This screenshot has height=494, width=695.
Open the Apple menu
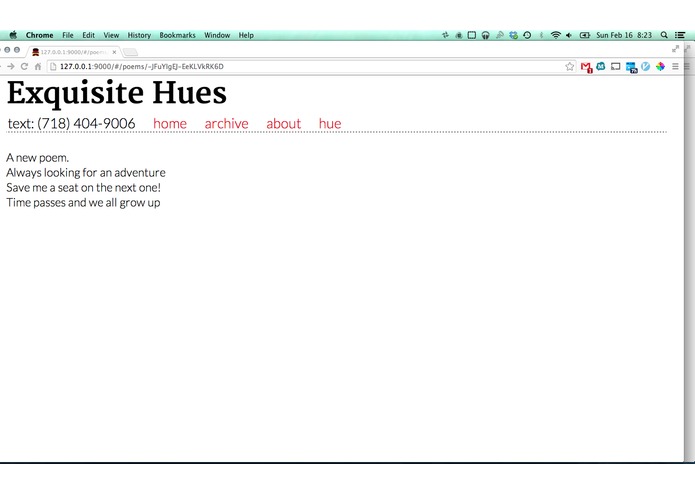point(13,35)
